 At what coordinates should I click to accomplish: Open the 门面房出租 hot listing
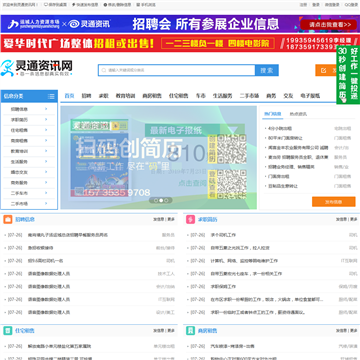(279, 176)
